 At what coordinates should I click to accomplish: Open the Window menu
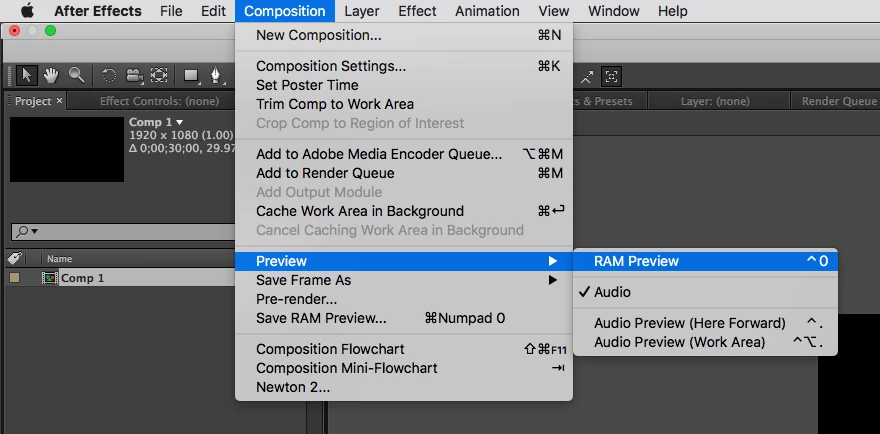pyautogui.click(x=613, y=11)
